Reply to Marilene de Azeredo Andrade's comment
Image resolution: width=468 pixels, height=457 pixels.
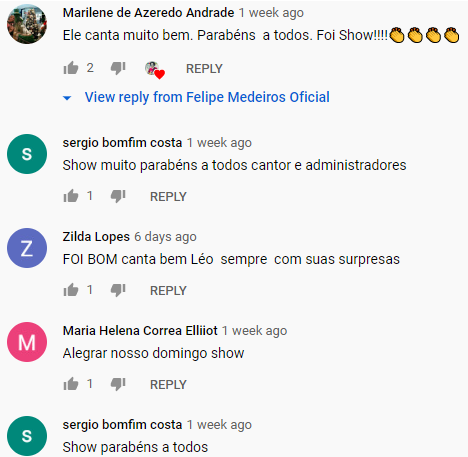(204, 69)
